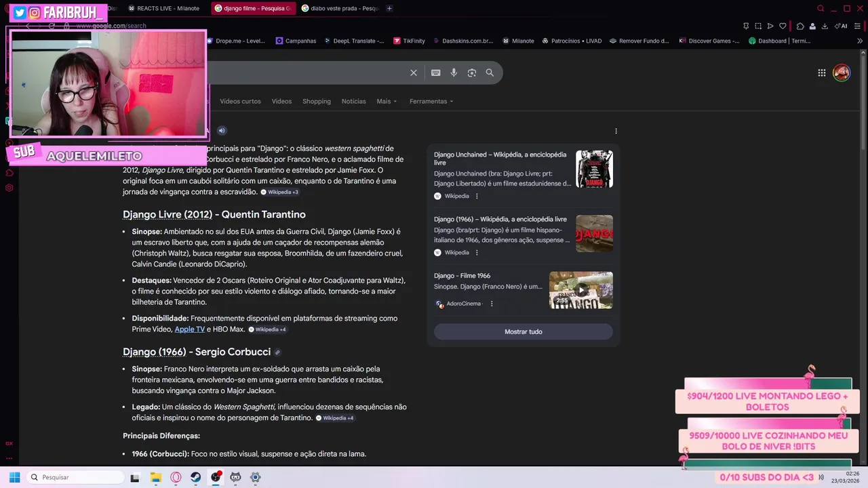868x488 pixels.
Task: Open the Windows Start menu
Action: 14,477
